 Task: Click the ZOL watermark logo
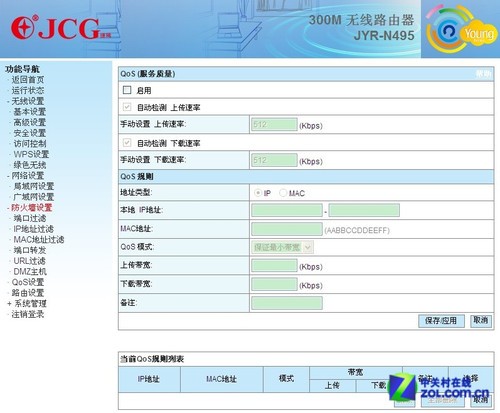click(x=439, y=388)
